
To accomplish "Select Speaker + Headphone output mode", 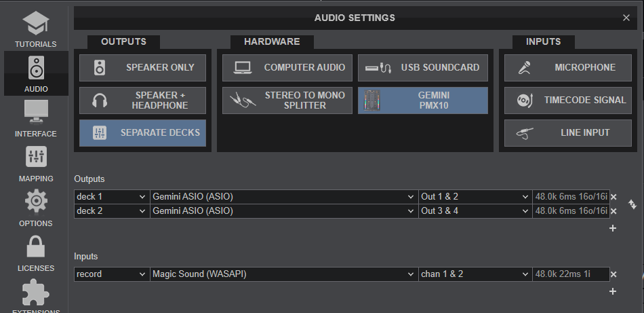I will (143, 100).
